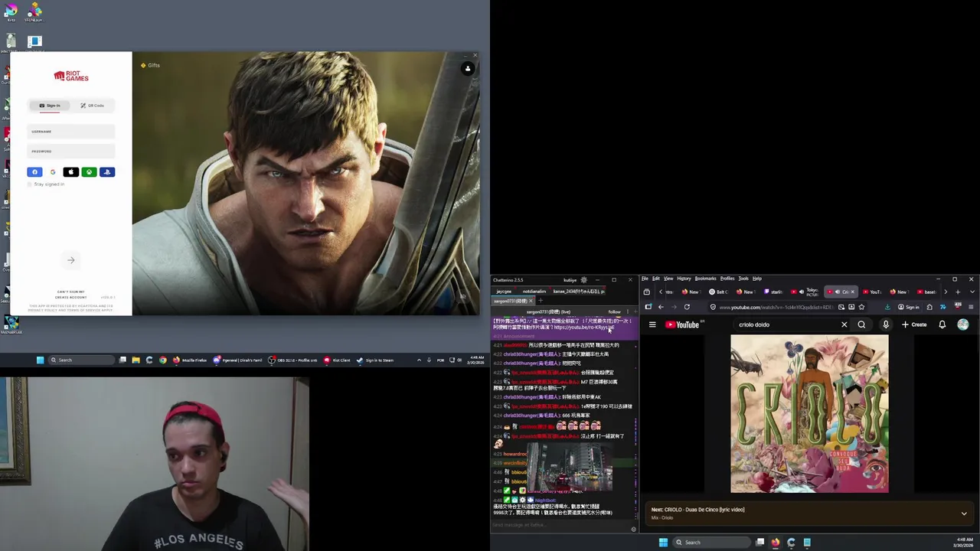Click the Chatterino send message box
Screen dimensions: 980x551
(x=559, y=525)
